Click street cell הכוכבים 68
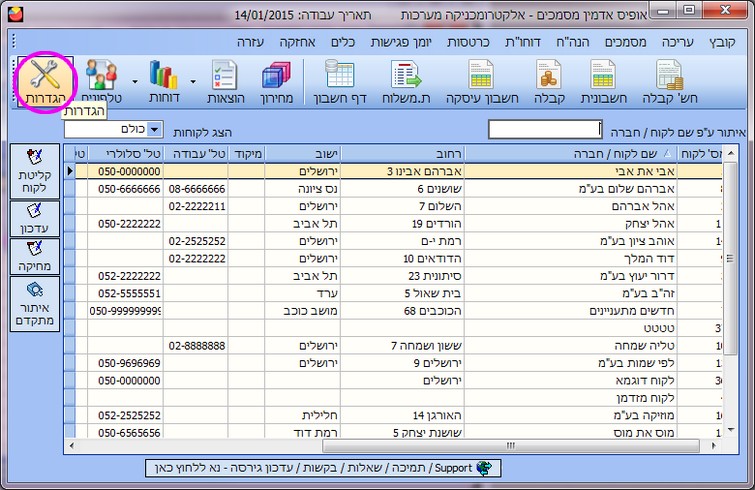755x490 pixels. (403, 311)
